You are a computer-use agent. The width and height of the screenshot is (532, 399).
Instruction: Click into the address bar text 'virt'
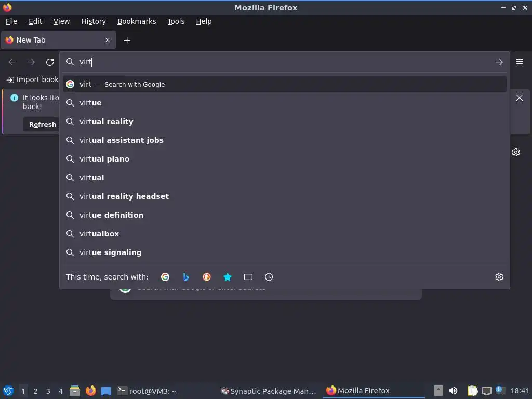[86, 62]
